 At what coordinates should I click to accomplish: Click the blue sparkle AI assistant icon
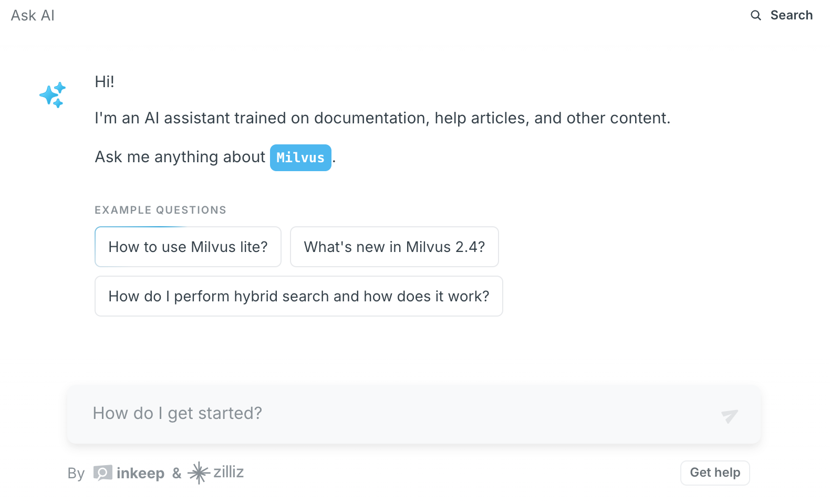coord(53,95)
